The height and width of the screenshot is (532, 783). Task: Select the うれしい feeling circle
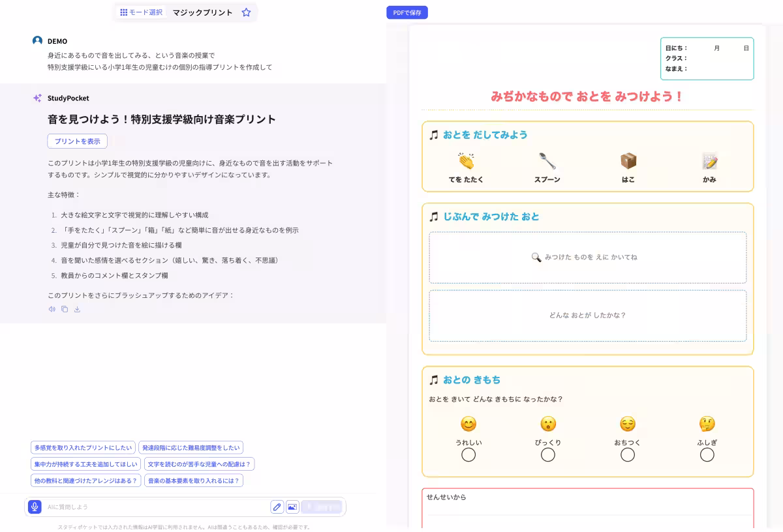[x=468, y=454]
